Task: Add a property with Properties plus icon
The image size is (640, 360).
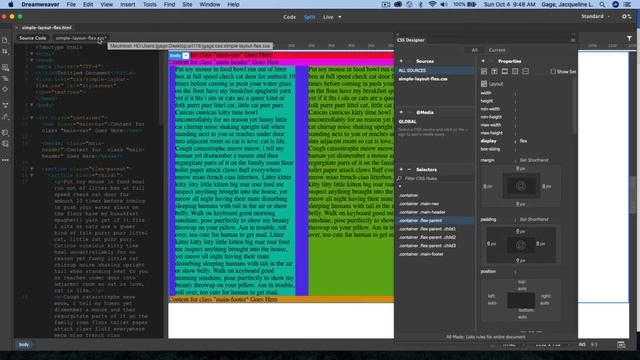Action: 483,61
